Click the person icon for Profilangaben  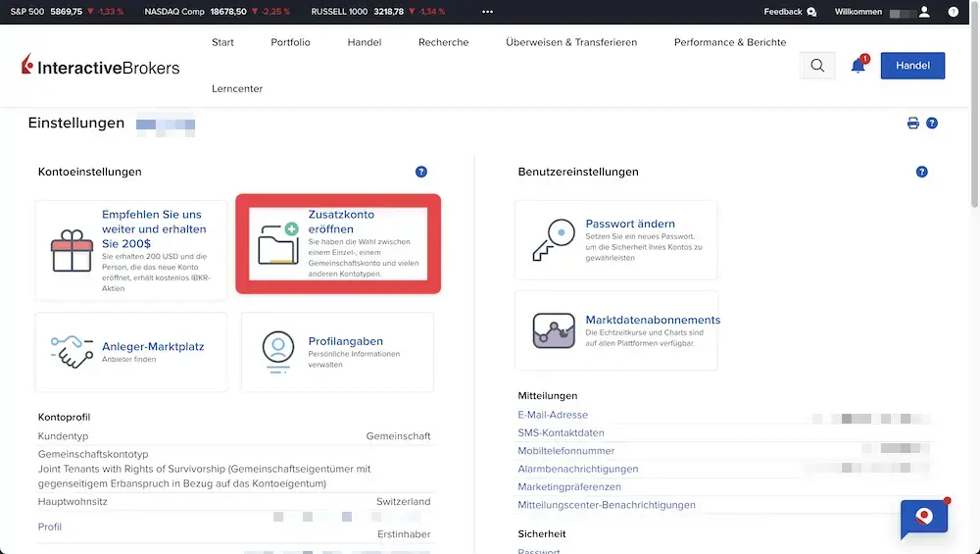[x=278, y=352]
